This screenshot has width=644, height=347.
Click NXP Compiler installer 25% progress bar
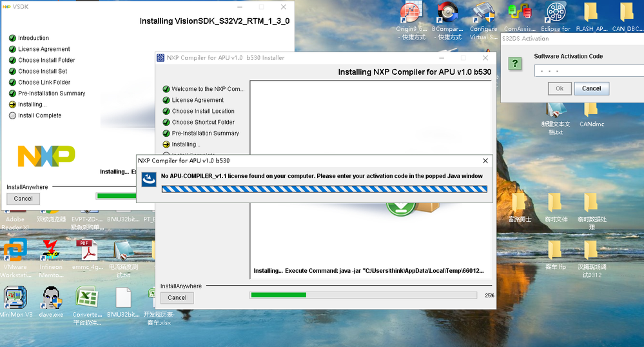pos(363,295)
